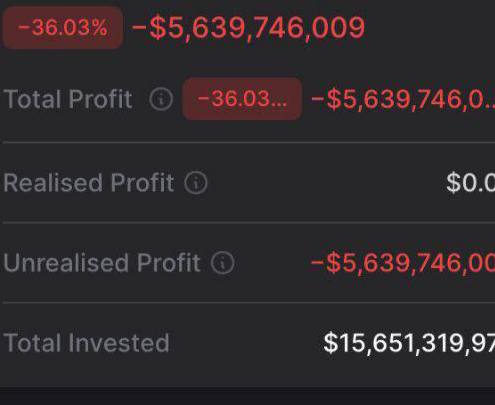Click the large -$5,639,746,009 headline amount
This screenshot has height=405, width=495.
click(x=249, y=28)
